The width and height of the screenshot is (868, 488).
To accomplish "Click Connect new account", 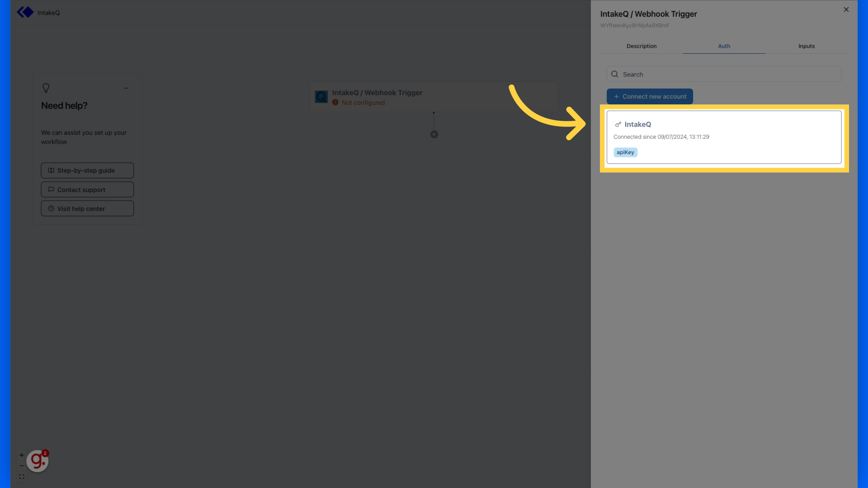I will click(650, 96).
